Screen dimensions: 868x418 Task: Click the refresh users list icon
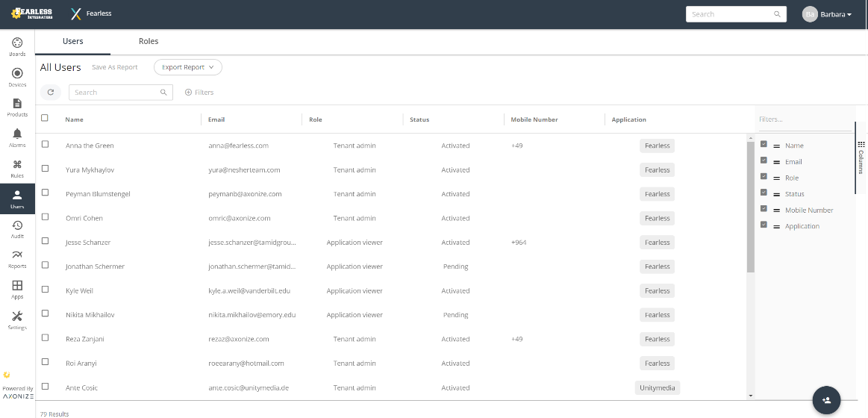51,93
